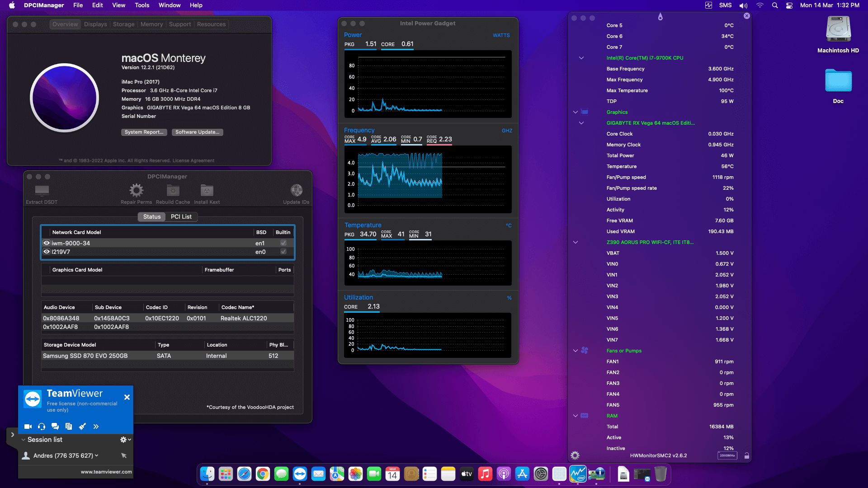Open Intel Power Gadget in the Dock
Viewport: 868px width, 488px height.
click(578, 474)
